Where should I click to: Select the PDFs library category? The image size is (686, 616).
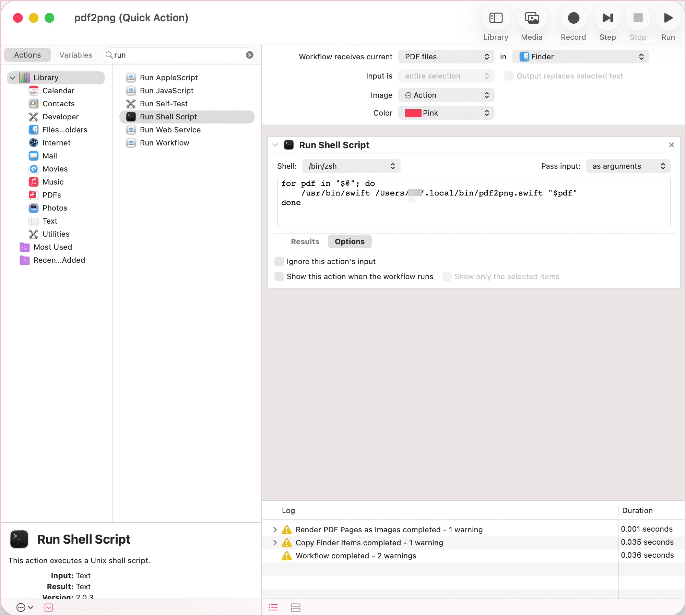[51, 195]
